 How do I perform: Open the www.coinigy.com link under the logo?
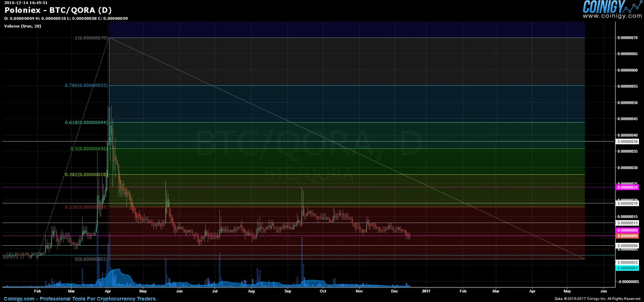(x=612, y=16)
